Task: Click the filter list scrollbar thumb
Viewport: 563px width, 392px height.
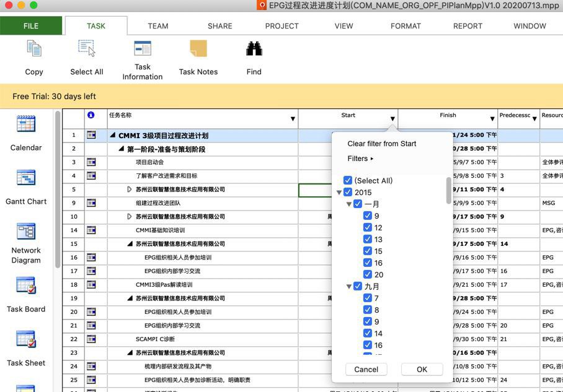Action: tap(448, 191)
